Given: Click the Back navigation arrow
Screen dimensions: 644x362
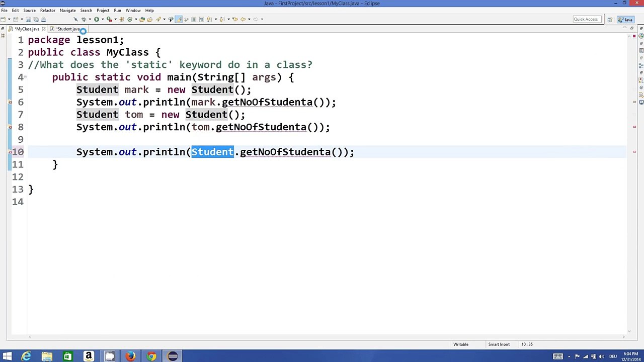Looking at the screenshot, I should 243,19.
